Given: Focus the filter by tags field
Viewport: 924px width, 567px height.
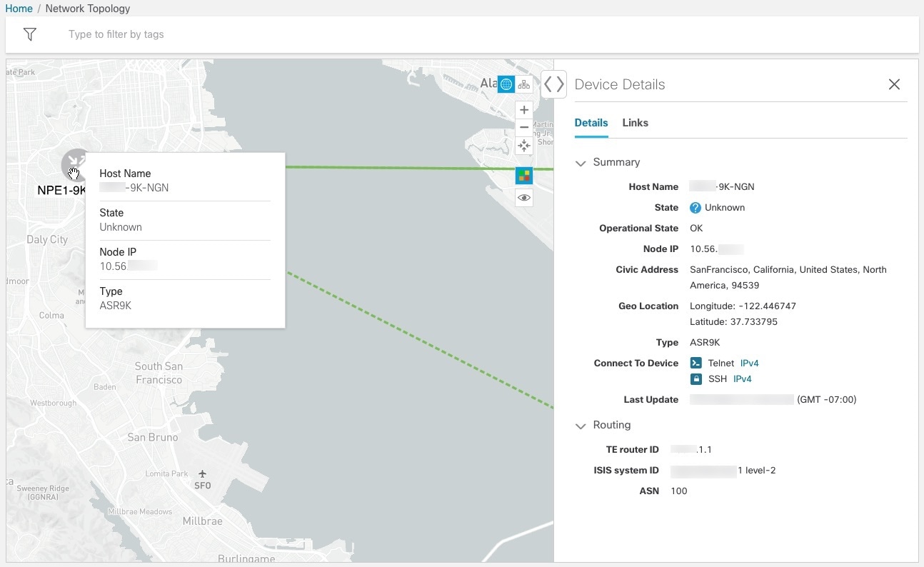Looking at the screenshot, I should [286, 34].
